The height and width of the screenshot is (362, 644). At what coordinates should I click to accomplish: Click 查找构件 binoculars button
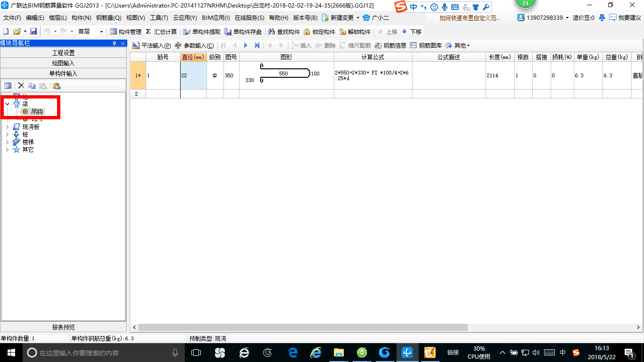tap(284, 32)
